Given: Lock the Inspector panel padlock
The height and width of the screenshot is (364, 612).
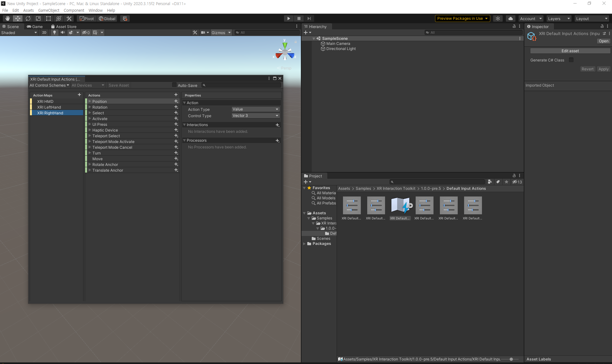Looking at the screenshot, I should [x=602, y=26].
